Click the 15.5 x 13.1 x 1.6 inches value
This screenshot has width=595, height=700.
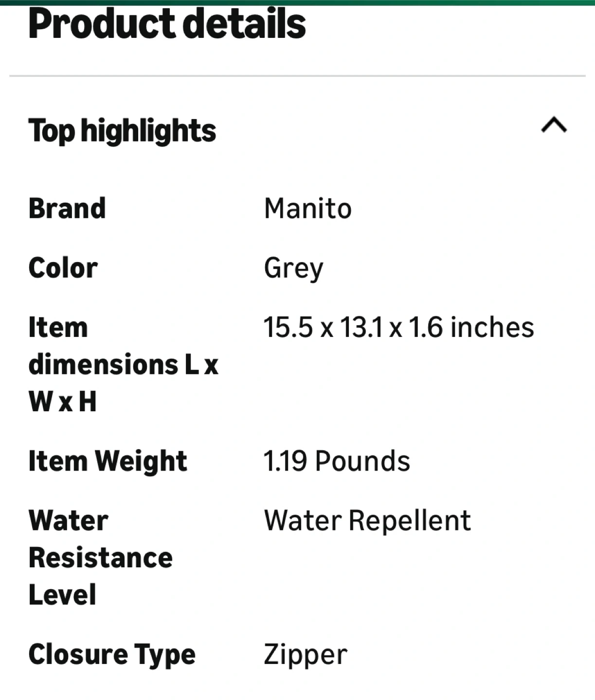(x=398, y=327)
